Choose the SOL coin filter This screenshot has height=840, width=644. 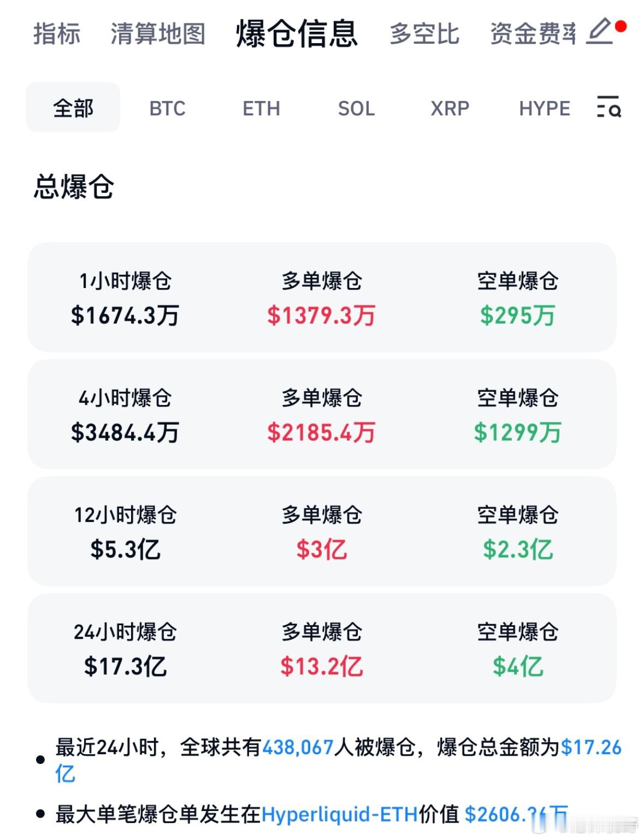coord(356,108)
